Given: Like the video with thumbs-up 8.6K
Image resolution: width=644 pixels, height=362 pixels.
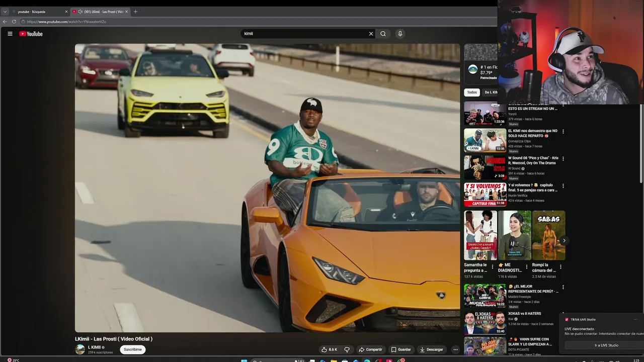Looking at the screenshot, I should pyautogui.click(x=330, y=349).
